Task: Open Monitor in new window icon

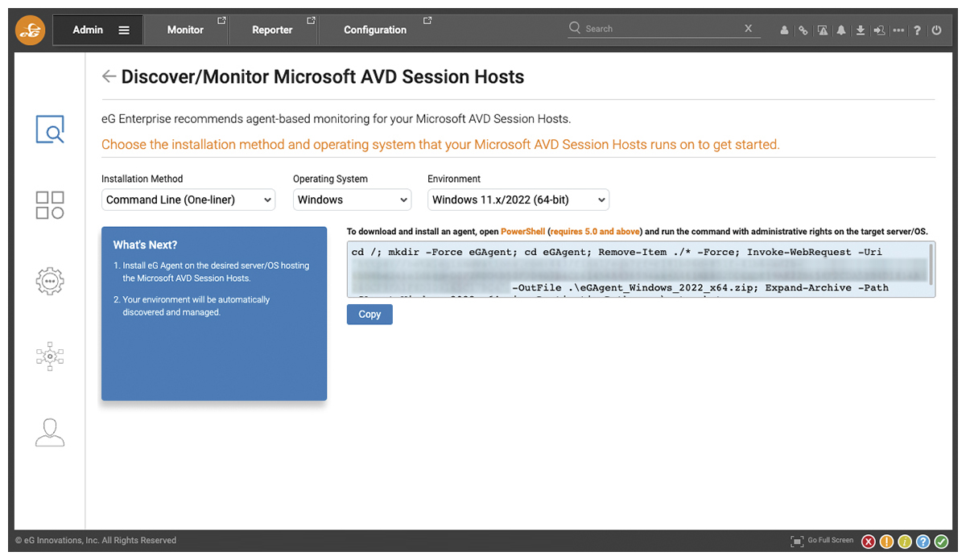Action: [222, 20]
